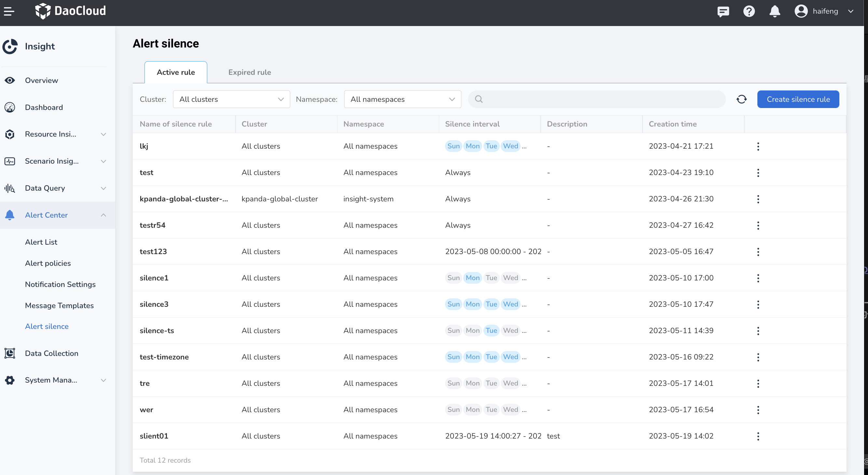This screenshot has width=868, height=475.
Task: Click Create silence rule button
Action: pos(798,99)
